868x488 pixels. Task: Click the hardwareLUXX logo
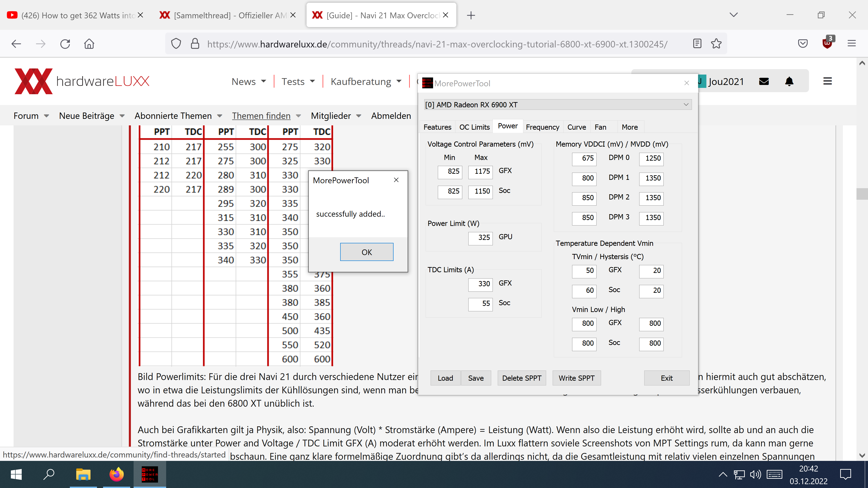(81, 81)
